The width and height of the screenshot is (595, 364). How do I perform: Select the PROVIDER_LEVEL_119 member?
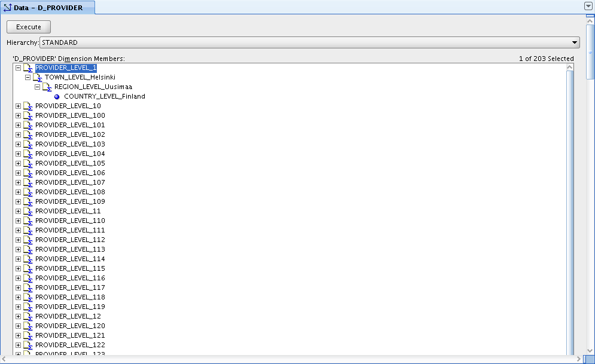click(x=70, y=307)
